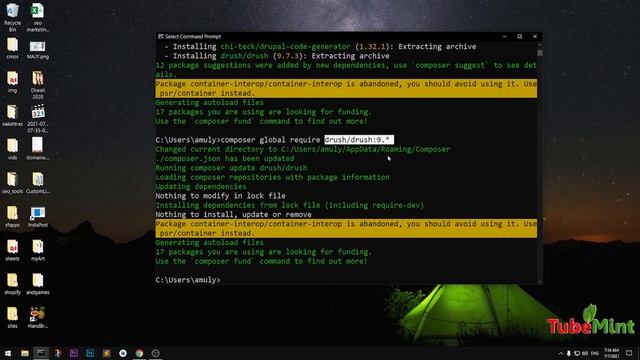Open network status tray icon
Screen dimensions: 640x360
click(x=577, y=353)
